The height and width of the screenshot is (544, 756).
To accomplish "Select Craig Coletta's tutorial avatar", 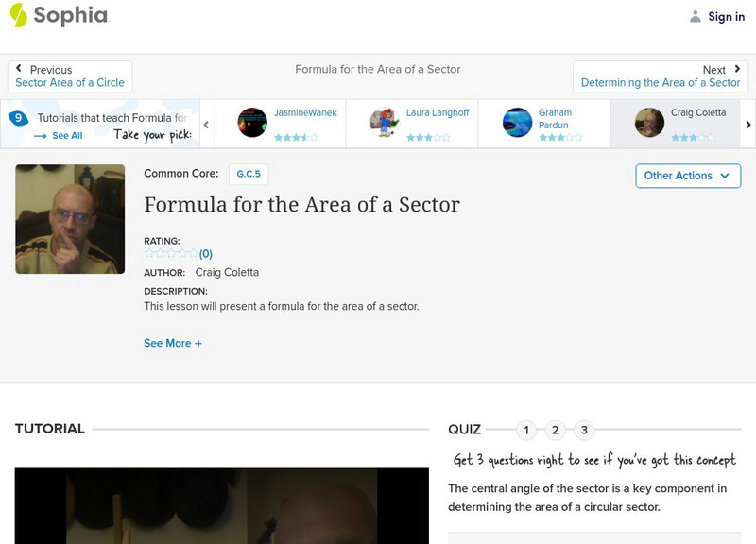I will (649, 123).
